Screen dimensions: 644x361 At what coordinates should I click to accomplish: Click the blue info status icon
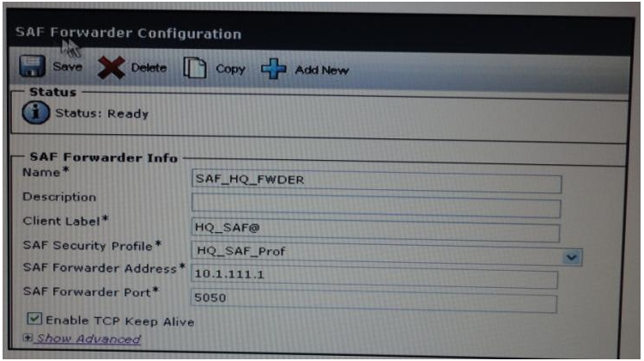(x=36, y=113)
